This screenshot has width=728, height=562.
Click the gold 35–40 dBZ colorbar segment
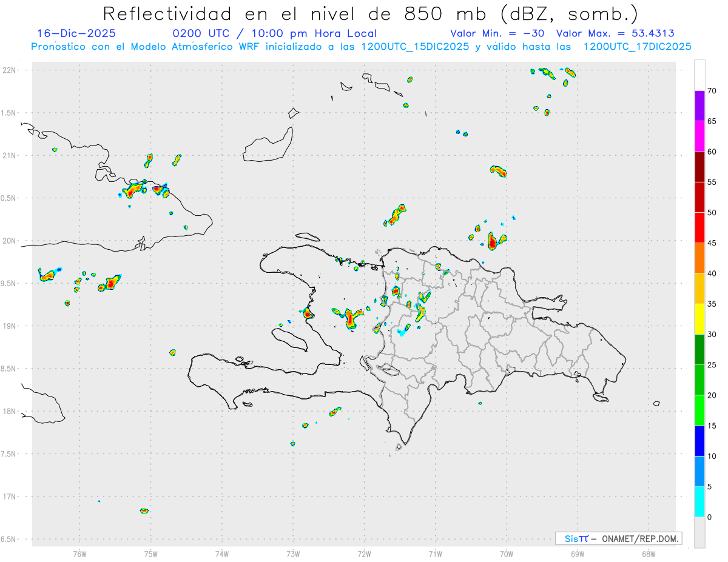coord(699,289)
